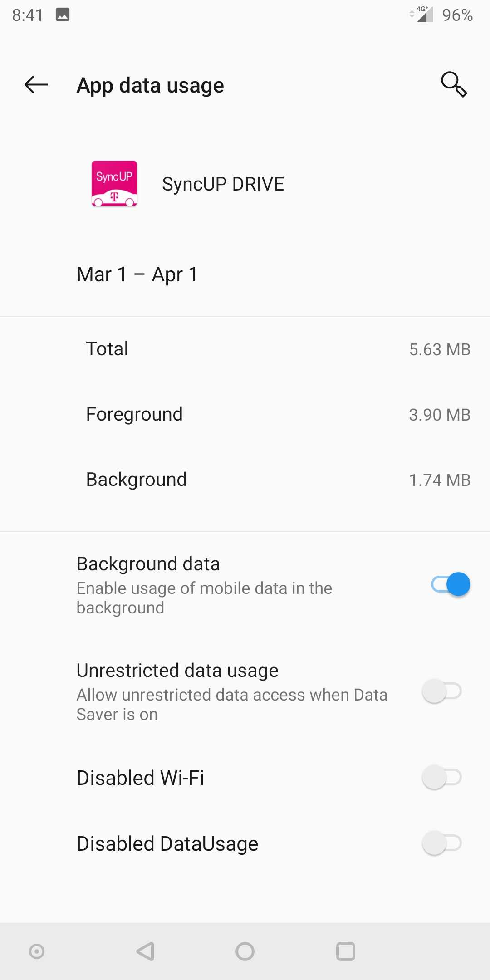Tap the battery percentage indicator
The height and width of the screenshot is (980, 490).
(x=456, y=14)
